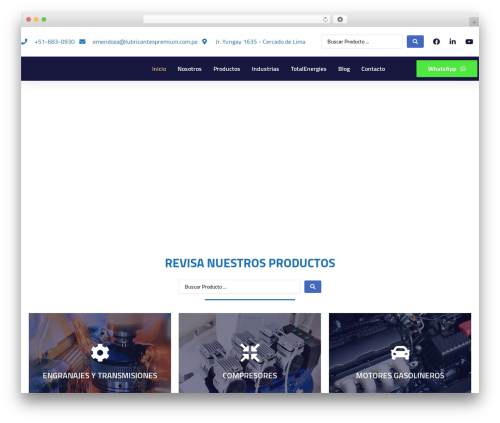Reload the page with browser refresh icon

coord(325,19)
